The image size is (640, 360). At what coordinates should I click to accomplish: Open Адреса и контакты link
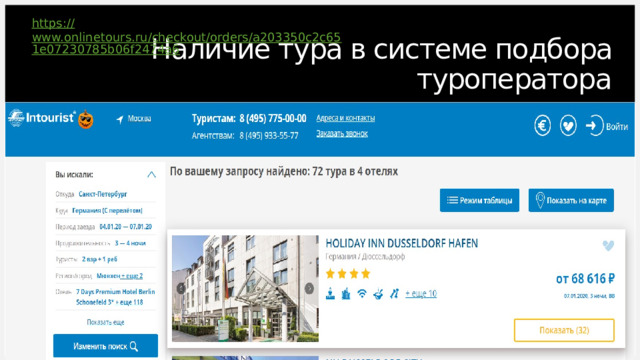[x=345, y=118]
